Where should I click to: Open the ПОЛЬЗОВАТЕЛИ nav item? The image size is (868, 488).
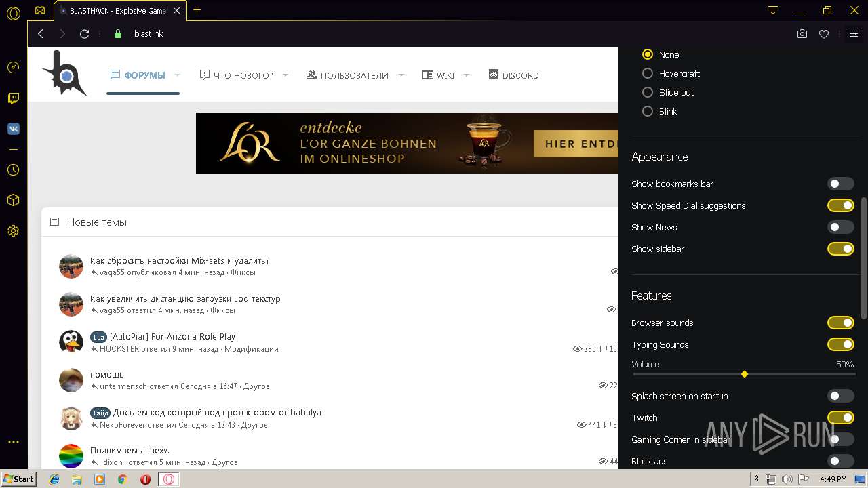click(347, 75)
